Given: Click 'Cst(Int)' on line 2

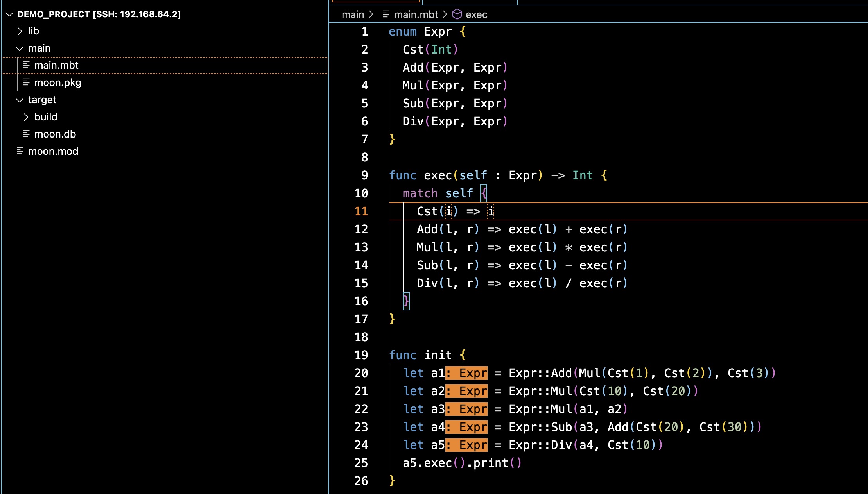Looking at the screenshot, I should [430, 50].
